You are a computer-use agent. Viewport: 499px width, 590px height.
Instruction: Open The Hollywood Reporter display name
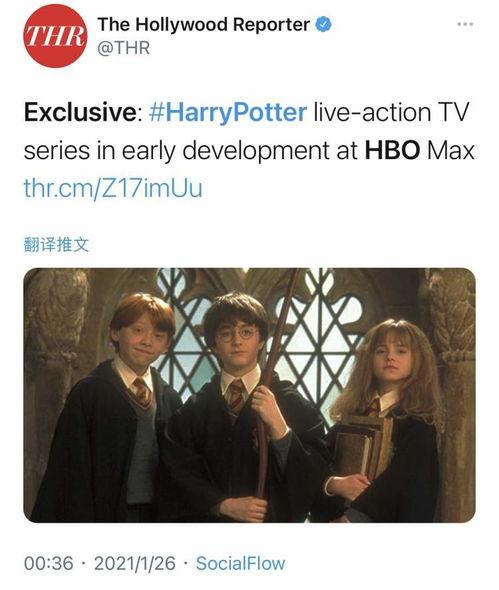pyautogui.click(x=204, y=25)
